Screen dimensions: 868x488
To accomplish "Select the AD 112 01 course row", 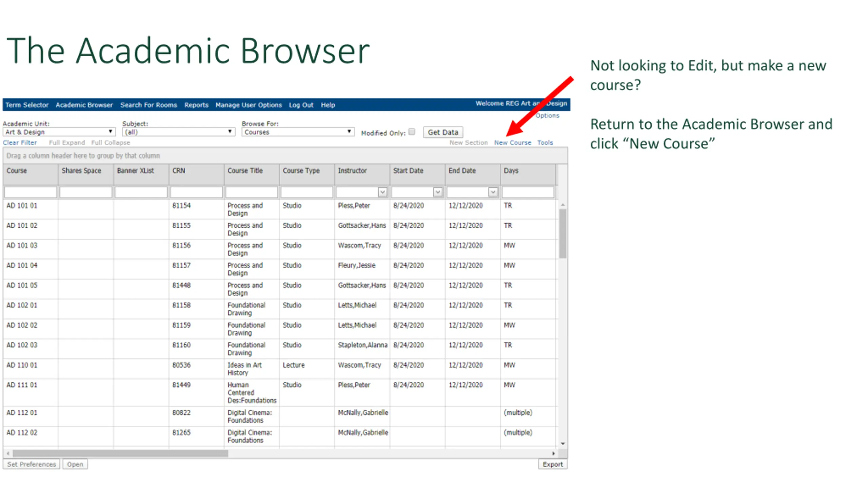I will coord(280,416).
